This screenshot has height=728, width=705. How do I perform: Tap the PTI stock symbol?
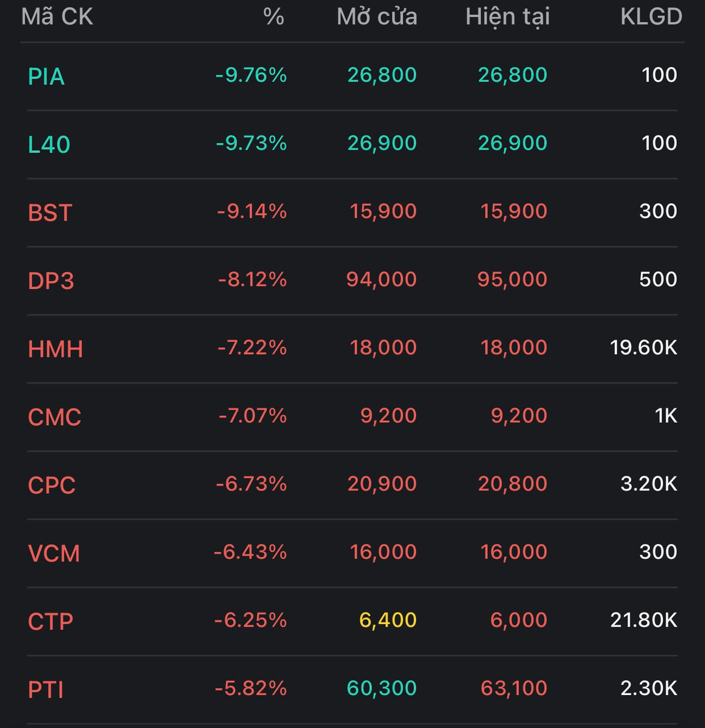tap(46, 690)
